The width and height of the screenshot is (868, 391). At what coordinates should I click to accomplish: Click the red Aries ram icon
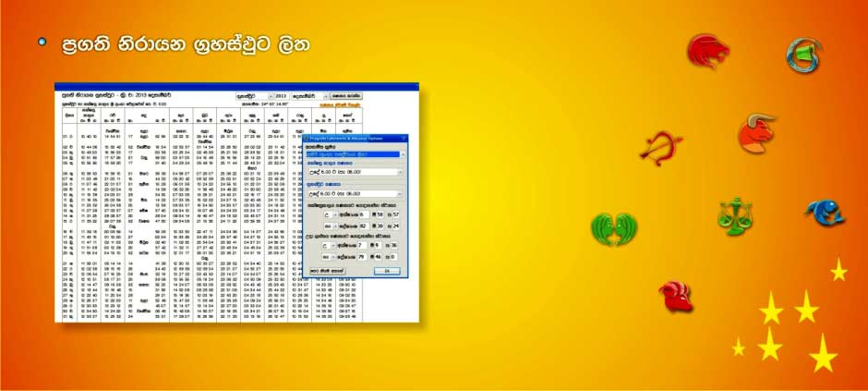click(x=676, y=297)
